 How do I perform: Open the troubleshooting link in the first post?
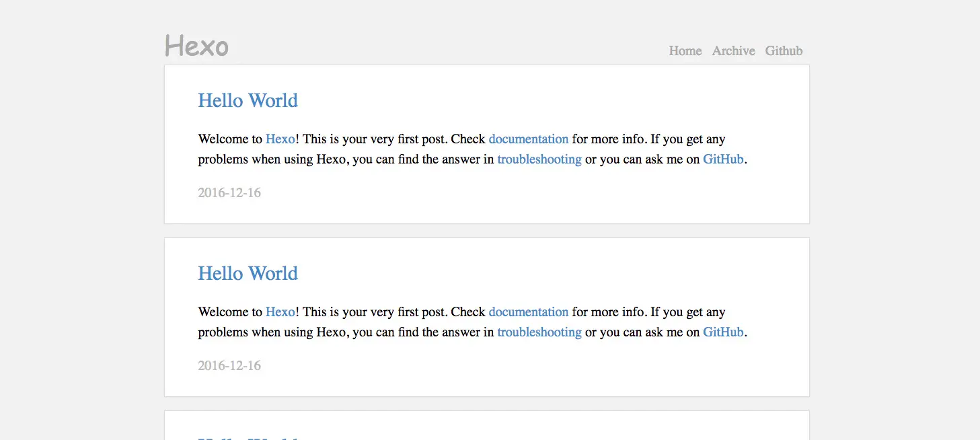click(x=539, y=159)
